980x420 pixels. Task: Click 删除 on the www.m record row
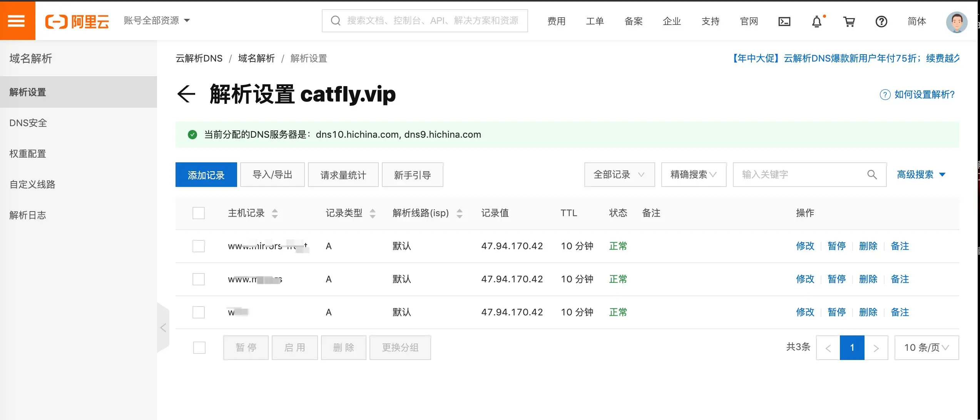[x=868, y=279]
